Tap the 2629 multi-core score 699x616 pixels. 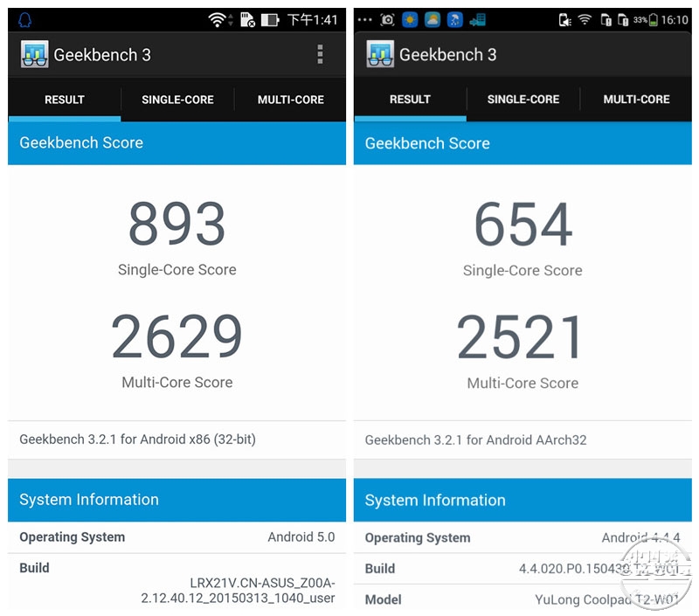tap(177, 336)
